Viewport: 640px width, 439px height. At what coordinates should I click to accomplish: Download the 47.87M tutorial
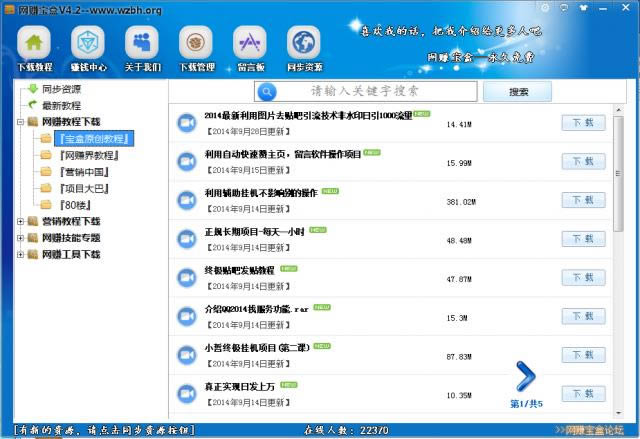[584, 278]
